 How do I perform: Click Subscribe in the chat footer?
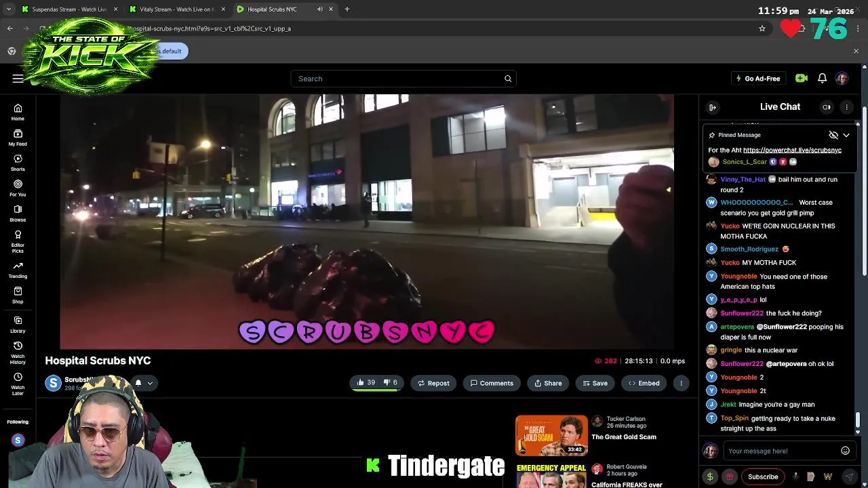(x=763, y=476)
